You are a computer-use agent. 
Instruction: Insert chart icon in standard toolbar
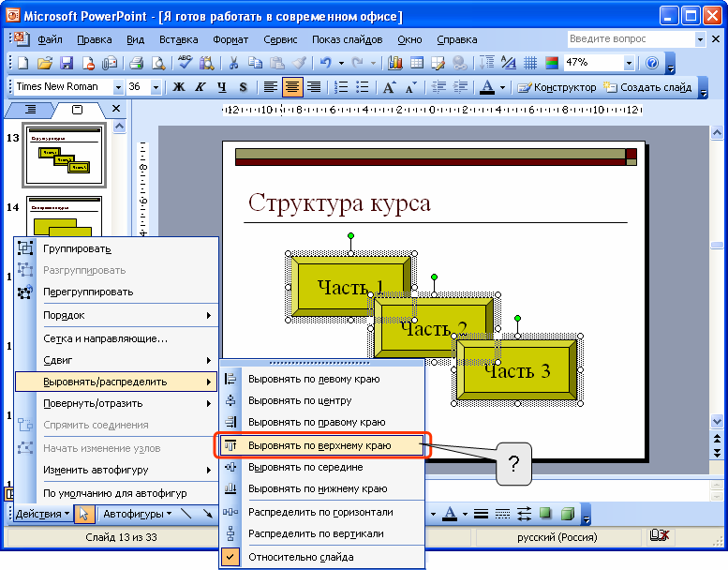tap(395, 63)
